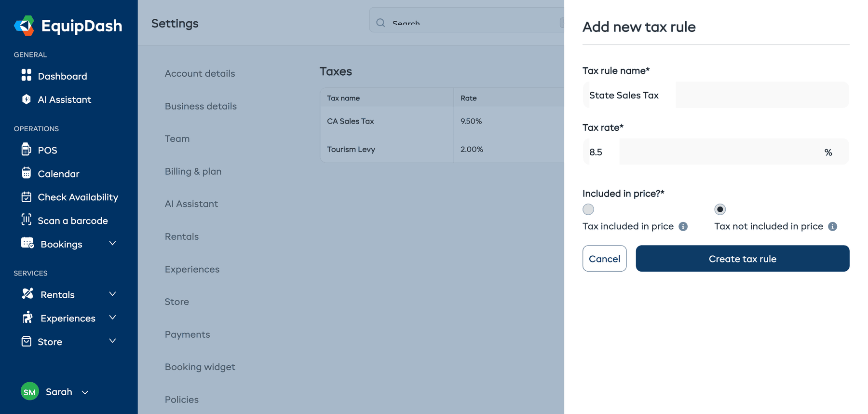Click info icon beside Tax not included
Screen dimensions: 868x414
[x=832, y=226]
